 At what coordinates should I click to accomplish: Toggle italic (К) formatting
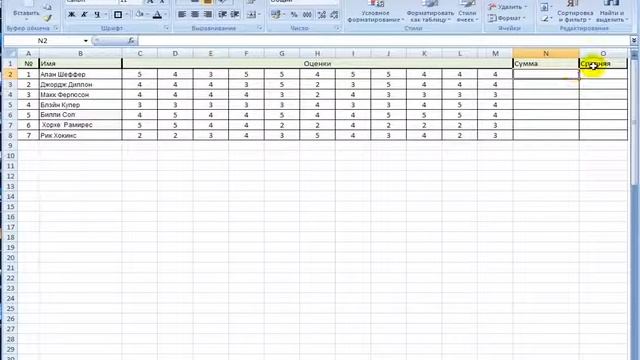point(84,15)
